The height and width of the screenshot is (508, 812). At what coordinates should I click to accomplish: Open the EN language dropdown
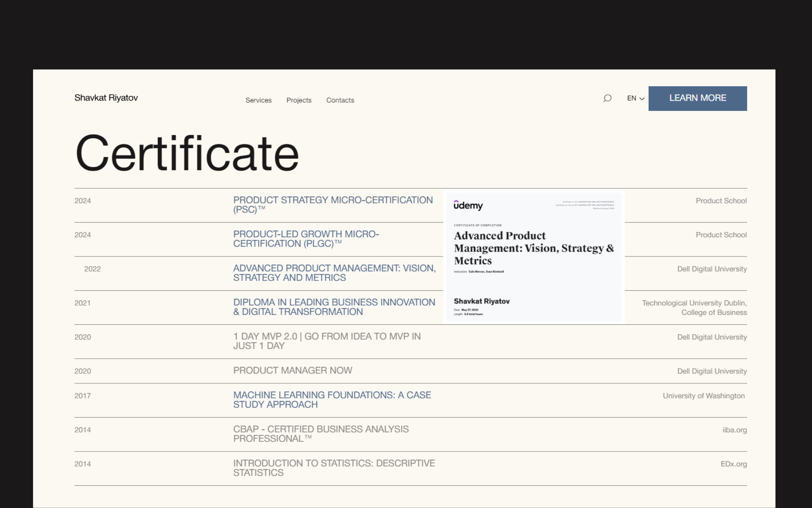coord(635,98)
